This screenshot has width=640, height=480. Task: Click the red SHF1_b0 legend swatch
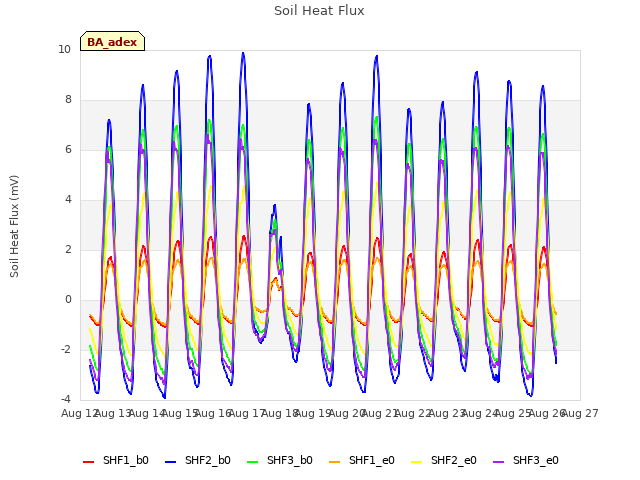89,462
